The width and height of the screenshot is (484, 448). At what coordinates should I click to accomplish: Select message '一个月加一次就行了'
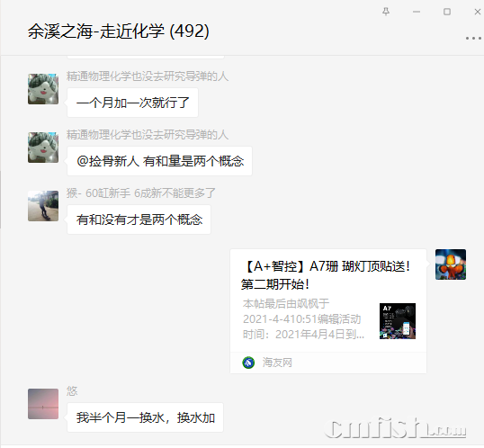point(133,103)
